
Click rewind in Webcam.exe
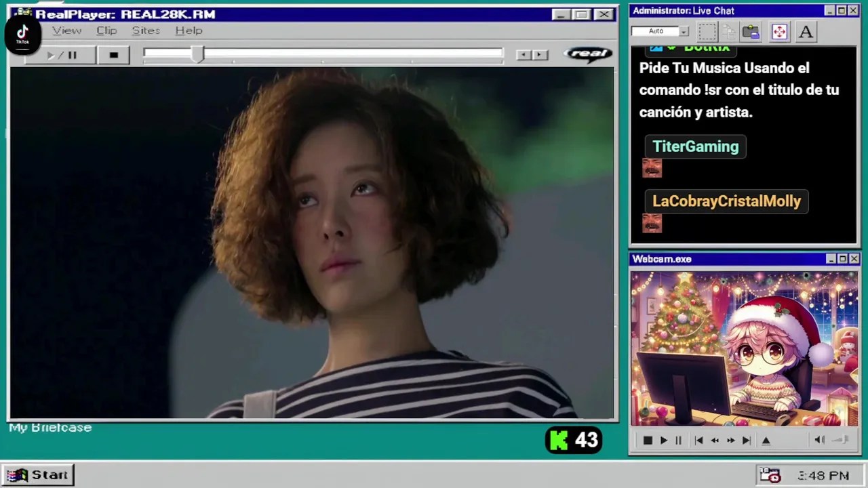pyautogui.click(x=714, y=441)
